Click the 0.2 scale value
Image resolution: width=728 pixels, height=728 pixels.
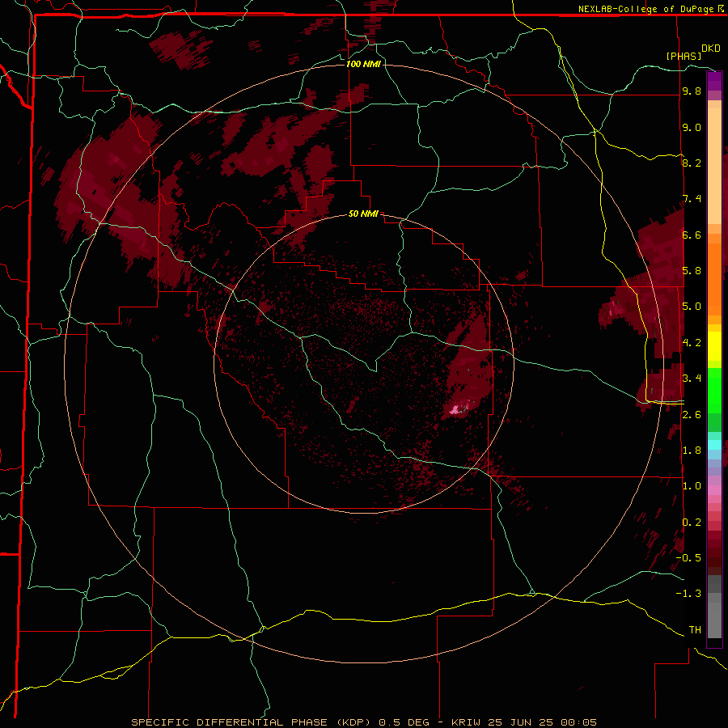692,523
